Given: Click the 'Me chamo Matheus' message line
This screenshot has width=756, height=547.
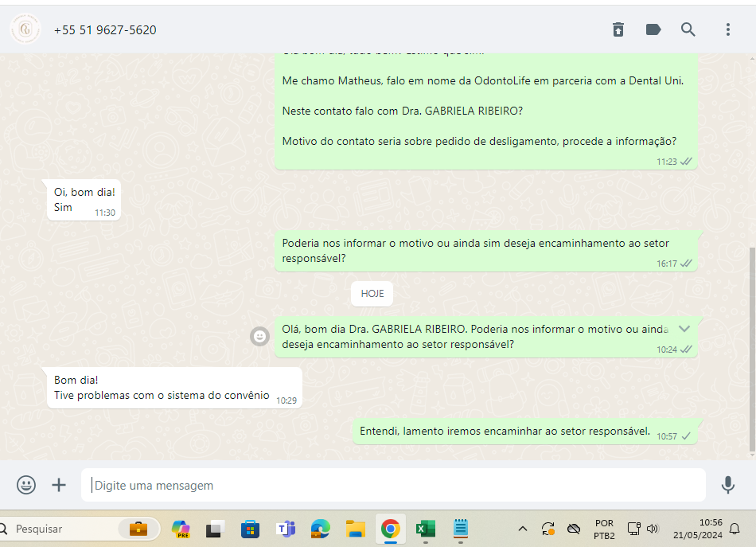Looking at the screenshot, I should (482, 80).
